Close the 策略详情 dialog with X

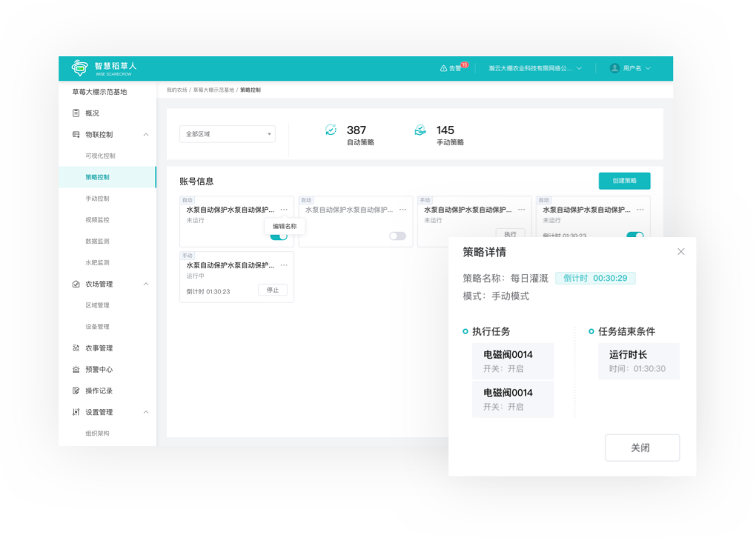(x=681, y=252)
